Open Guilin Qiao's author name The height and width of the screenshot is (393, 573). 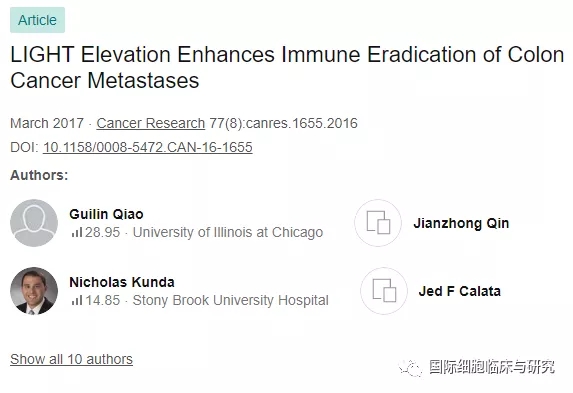pos(106,214)
